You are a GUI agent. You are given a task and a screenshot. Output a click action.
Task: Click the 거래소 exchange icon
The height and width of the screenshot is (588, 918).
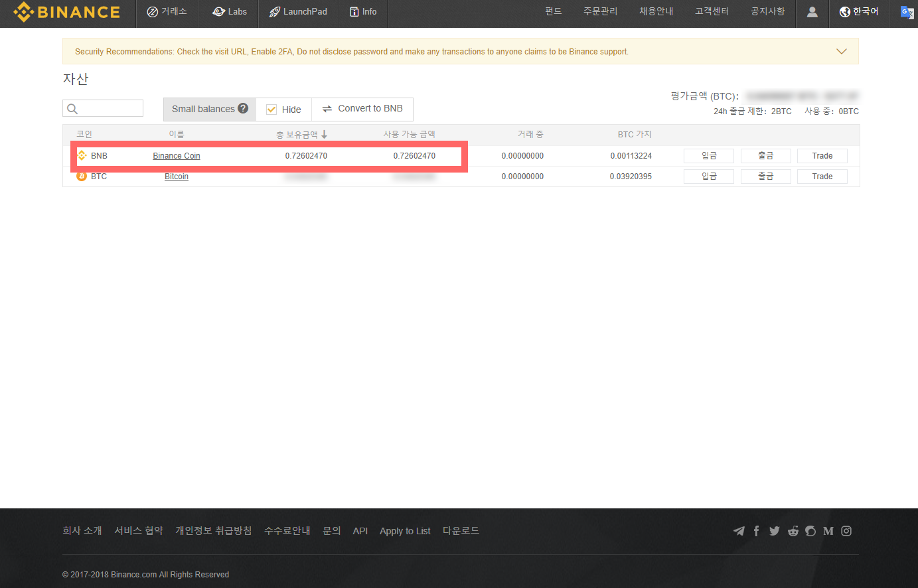tap(154, 11)
